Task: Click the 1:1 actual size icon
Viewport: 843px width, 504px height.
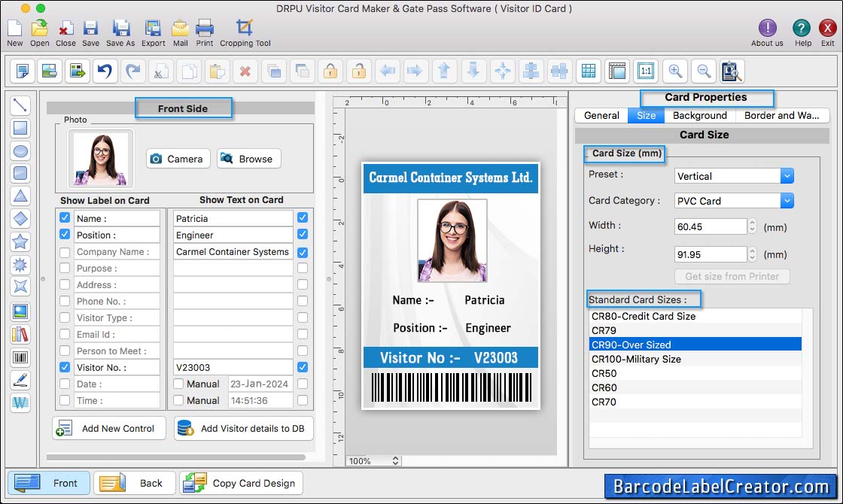Action: (646, 71)
